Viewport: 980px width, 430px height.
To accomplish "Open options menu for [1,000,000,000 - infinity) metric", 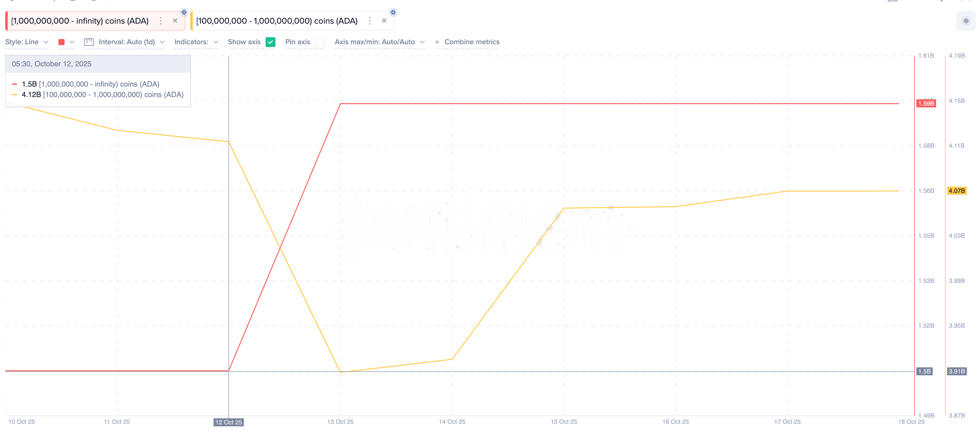I will (x=160, y=21).
